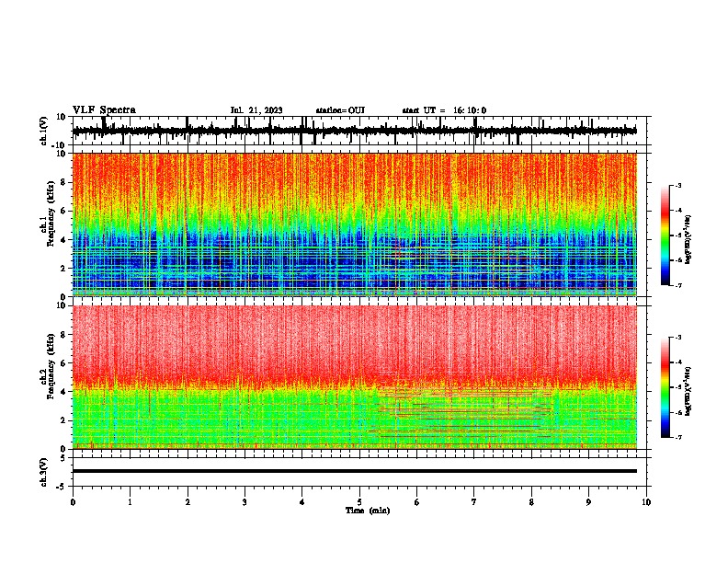Image resolution: width=728 pixels, height=563 pixels.
Task: Click the "6" kHz tick on ch.2 spectrogram axis
Action: [x=63, y=363]
